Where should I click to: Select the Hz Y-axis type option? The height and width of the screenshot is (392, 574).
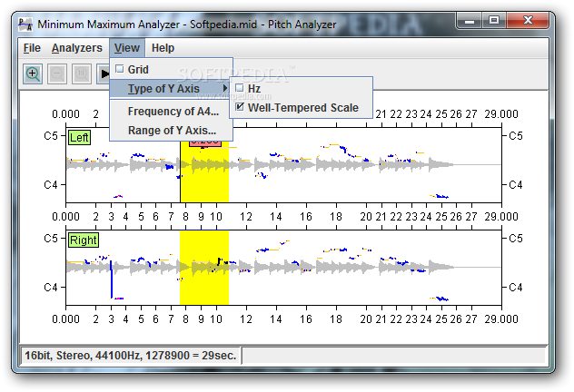tap(301, 89)
